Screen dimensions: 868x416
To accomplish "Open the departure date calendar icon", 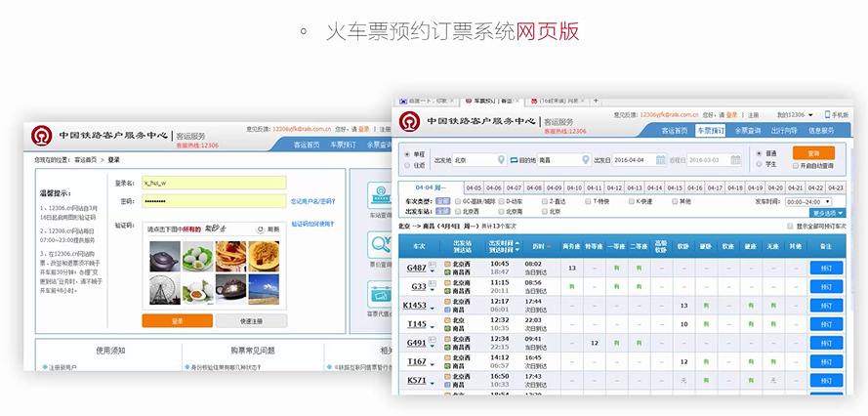I will point(660,159).
